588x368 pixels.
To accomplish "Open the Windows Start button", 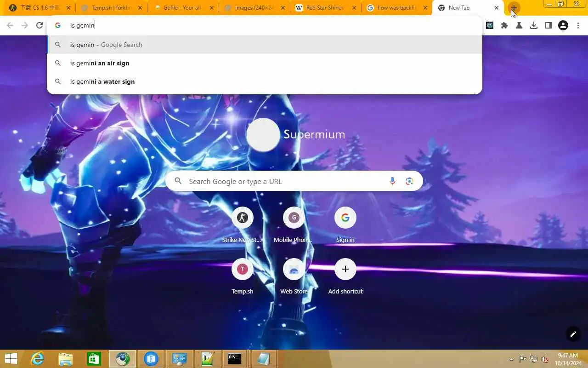I will coord(11,359).
